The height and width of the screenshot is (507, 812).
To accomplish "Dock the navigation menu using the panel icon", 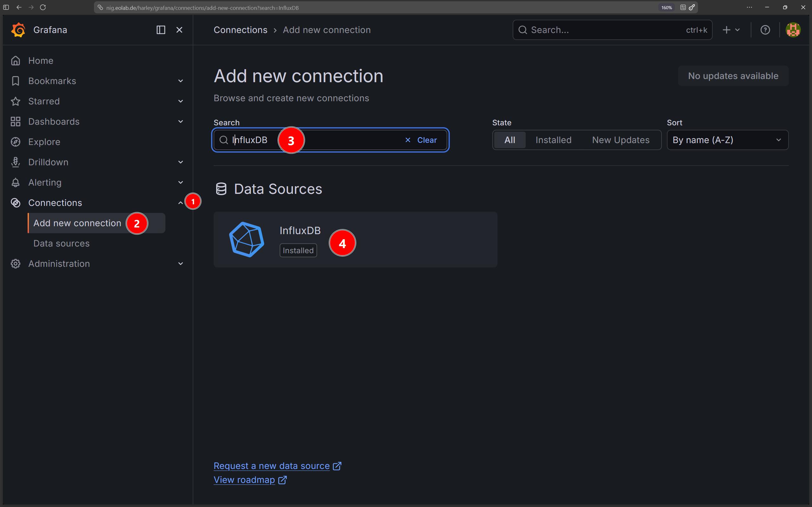I will [161, 30].
